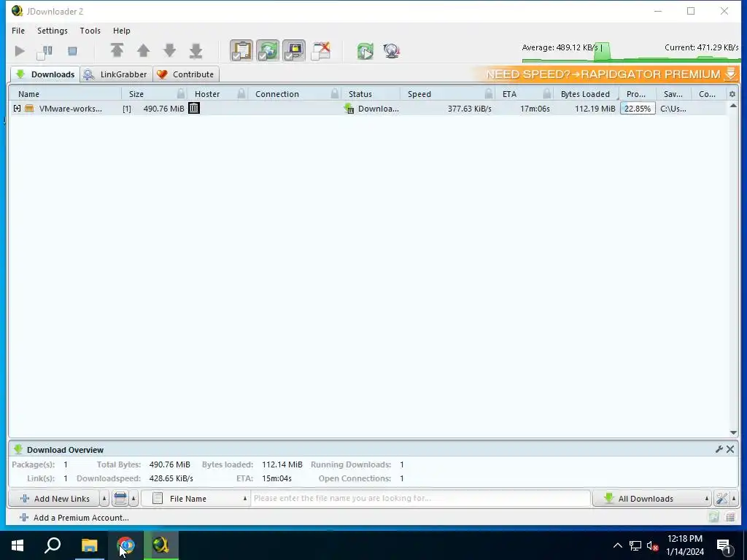Click lock icon in Speed column header
The height and width of the screenshot is (560, 747).
pyautogui.click(x=488, y=93)
